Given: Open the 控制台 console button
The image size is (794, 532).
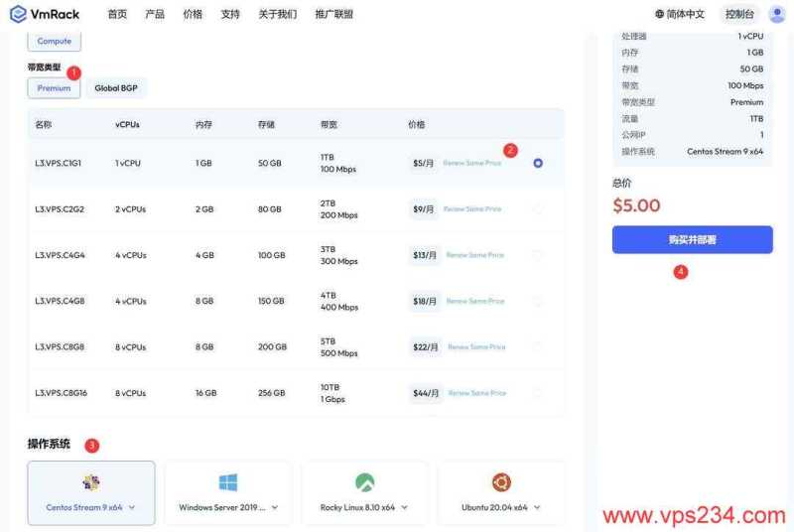Looking at the screenshot, I should click(739, 14).
